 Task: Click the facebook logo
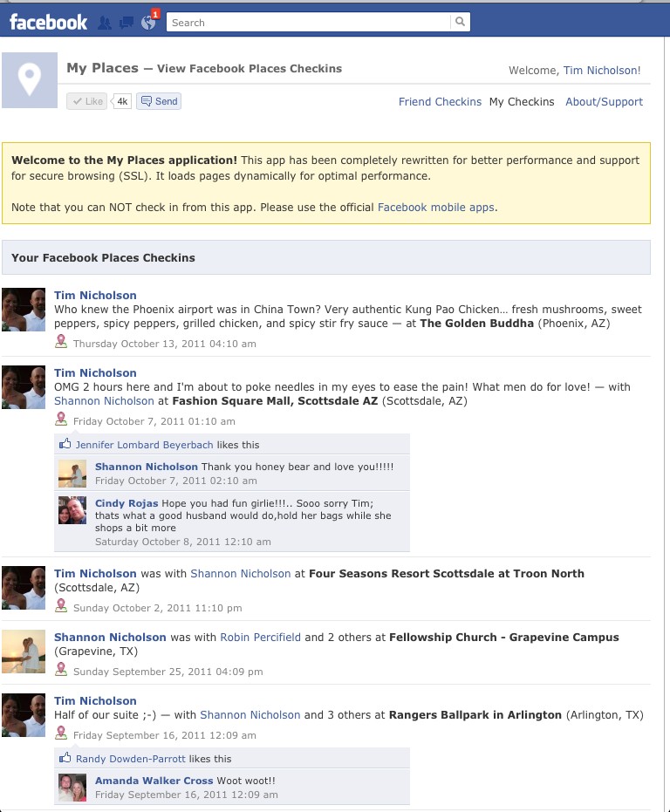pos(49,23)
